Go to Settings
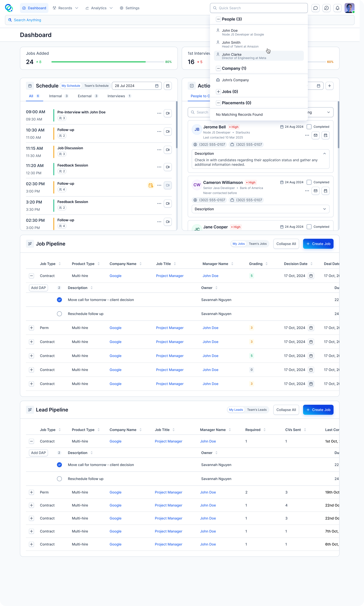Viewport: 364px width, 606px height. click(129, 8)
